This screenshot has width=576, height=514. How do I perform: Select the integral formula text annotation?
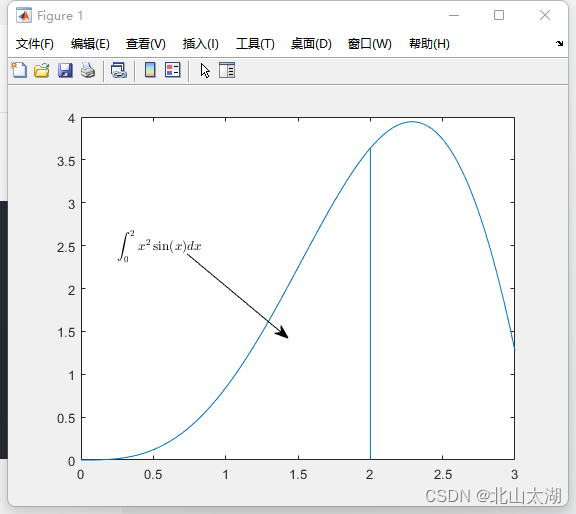point(159,246)
